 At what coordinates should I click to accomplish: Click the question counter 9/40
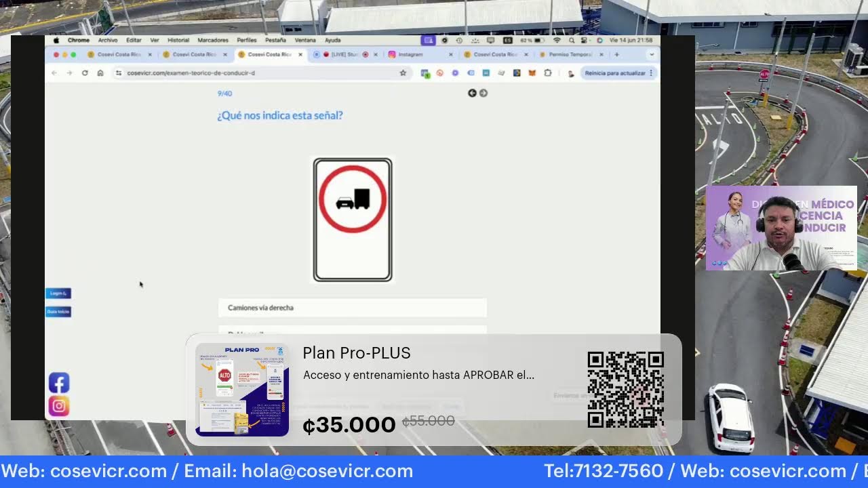click(x=224, y=94)
